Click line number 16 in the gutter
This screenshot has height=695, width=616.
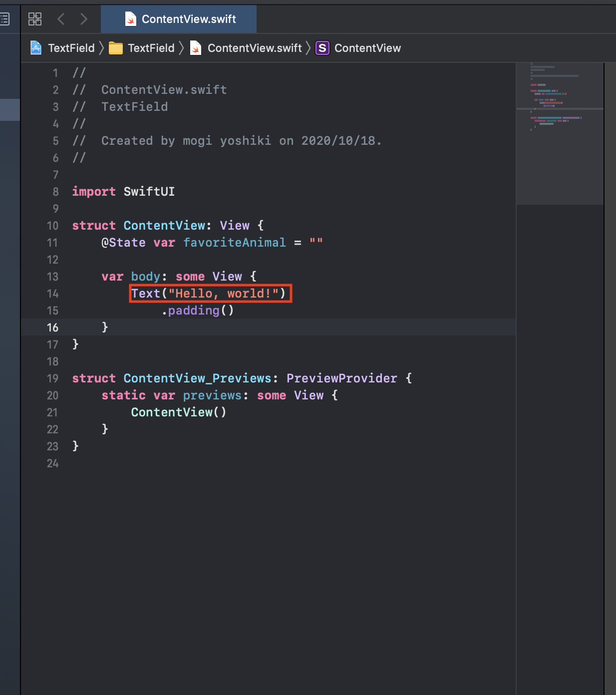[x=52, y=328]
